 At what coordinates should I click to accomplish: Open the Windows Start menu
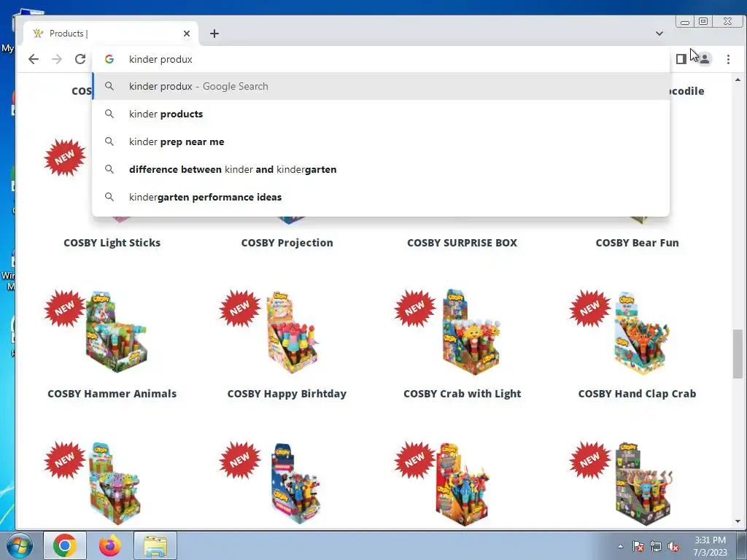(x=19, y=545)
